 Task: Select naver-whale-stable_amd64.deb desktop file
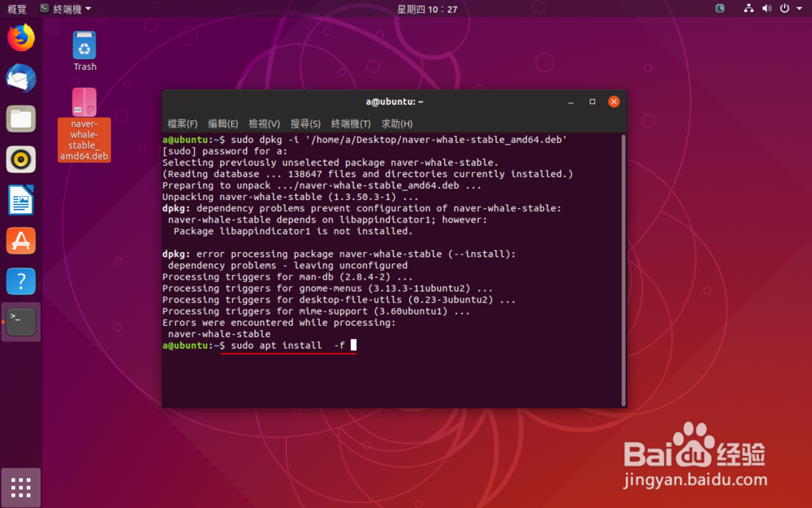point(84,124)
